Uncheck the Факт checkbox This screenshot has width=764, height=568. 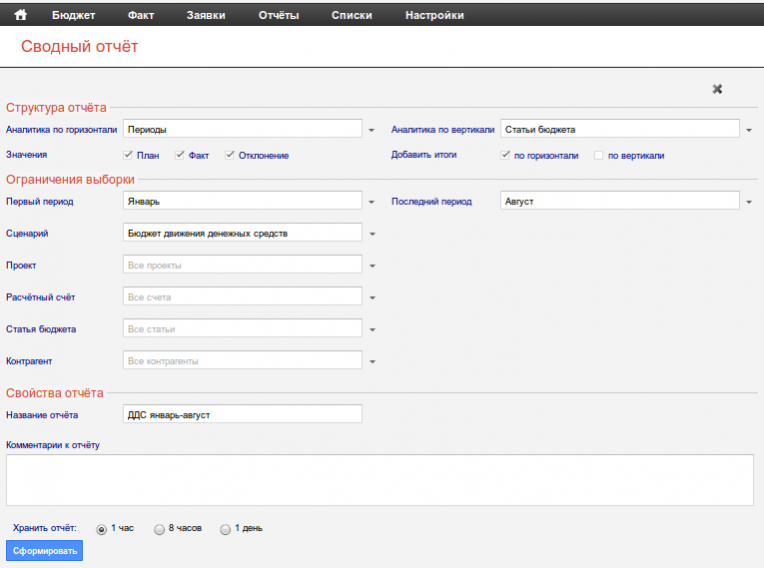180,155
